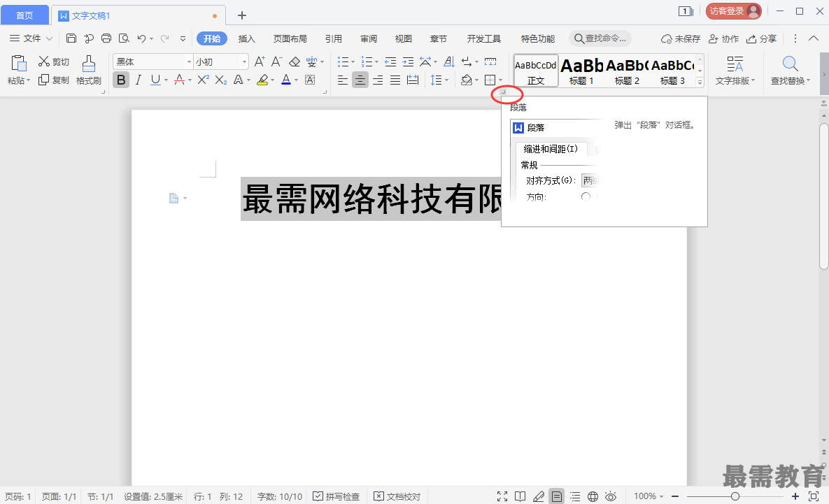Screen dimensions: 829x504
Task: Toggle Underline formatting
Action: pyautogui.click(x=155, y=80)
